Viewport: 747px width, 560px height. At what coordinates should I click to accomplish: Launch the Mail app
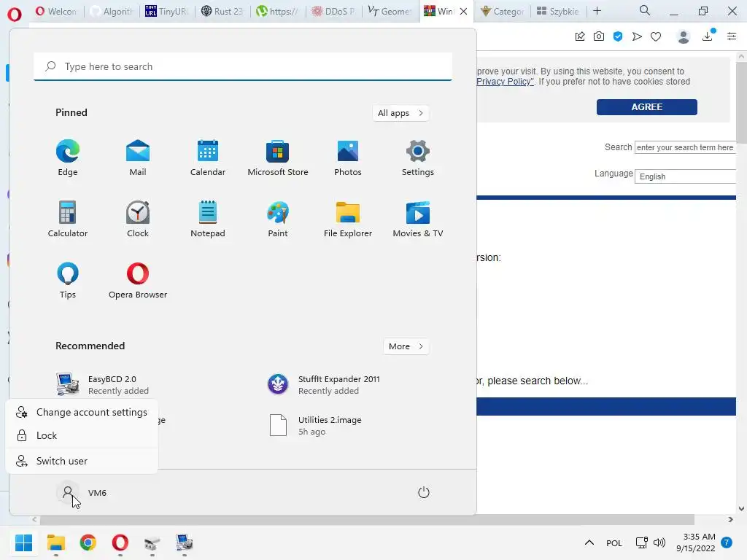click(138, 158)
